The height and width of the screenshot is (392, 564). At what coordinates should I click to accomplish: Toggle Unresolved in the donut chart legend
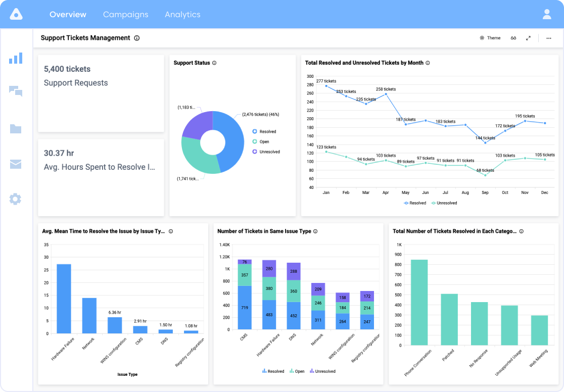(266, 152)
